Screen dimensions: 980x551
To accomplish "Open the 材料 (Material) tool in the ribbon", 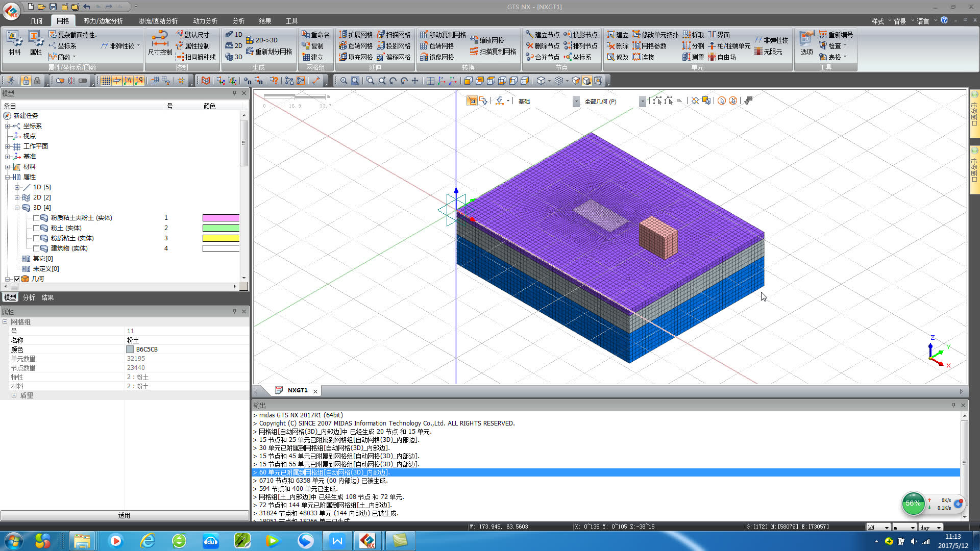I will [14, 43].
